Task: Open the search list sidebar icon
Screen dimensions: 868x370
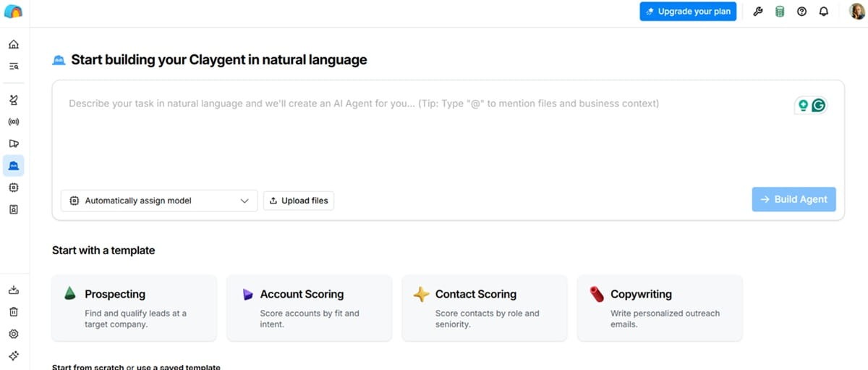Action: pyautogui.click(x=14, y=66)
